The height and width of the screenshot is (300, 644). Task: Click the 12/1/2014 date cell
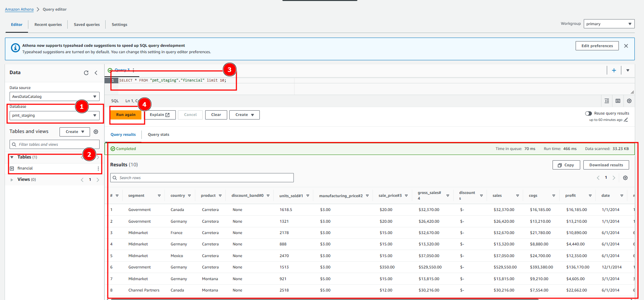pyautogui.click(x=612, y=267)
